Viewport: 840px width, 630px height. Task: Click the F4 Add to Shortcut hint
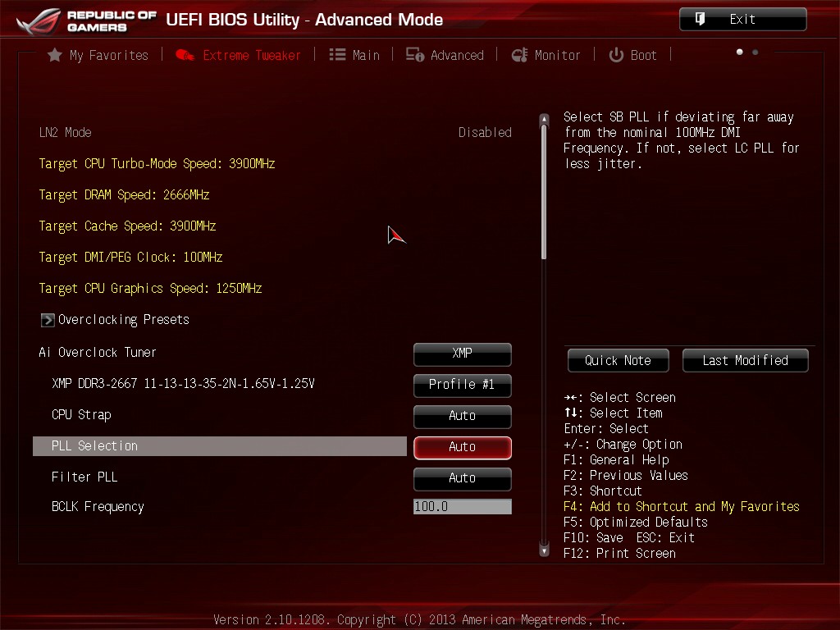[682, 507]
